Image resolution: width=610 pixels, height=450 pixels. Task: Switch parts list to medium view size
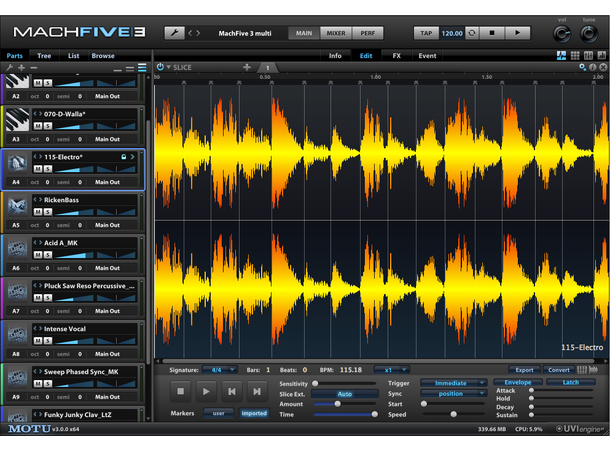click(130, 69)
